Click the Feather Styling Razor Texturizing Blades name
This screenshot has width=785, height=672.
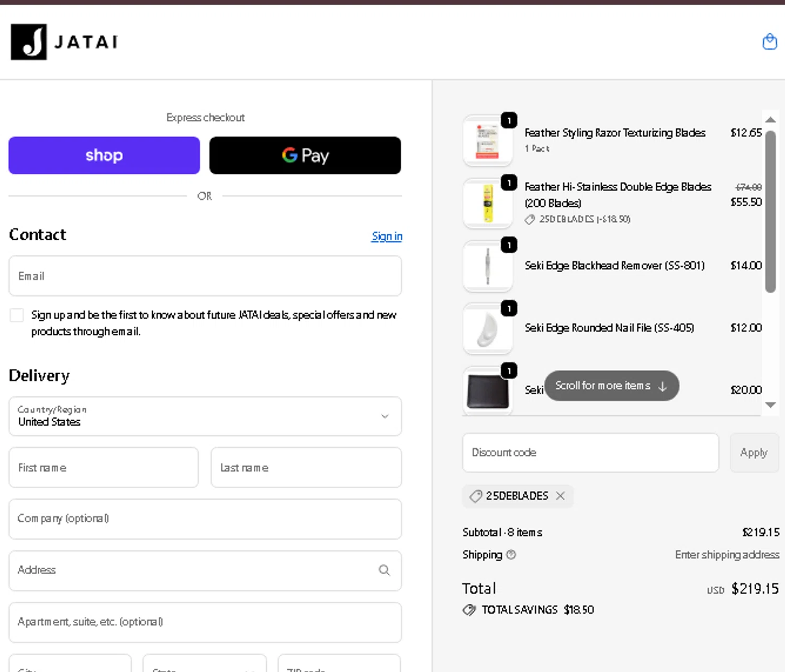click(615, 133)
